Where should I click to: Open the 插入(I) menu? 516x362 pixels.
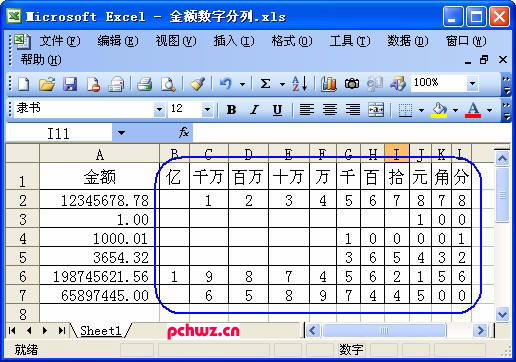click(x=234, y=41)
